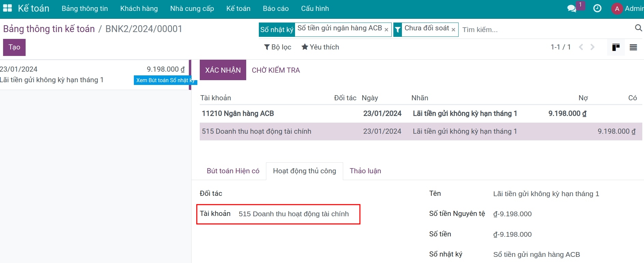Expand the Yêu thích favorites dropdown
The width and height of the screenshot is (644, 263).
tap(320, 47)
